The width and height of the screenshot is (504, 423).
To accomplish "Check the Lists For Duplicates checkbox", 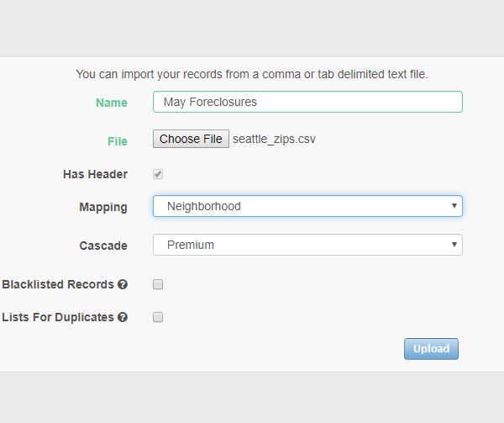I will pos(158,318).
